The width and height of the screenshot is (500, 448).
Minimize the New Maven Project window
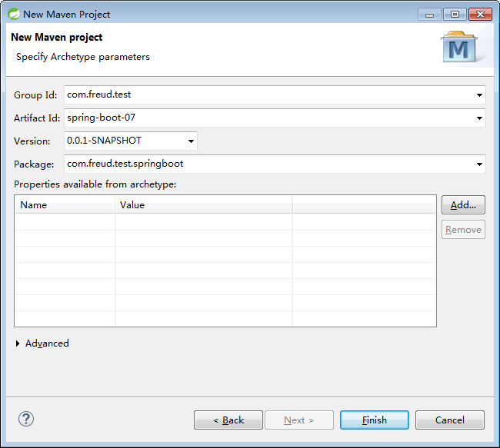click(x=429, y=15)
